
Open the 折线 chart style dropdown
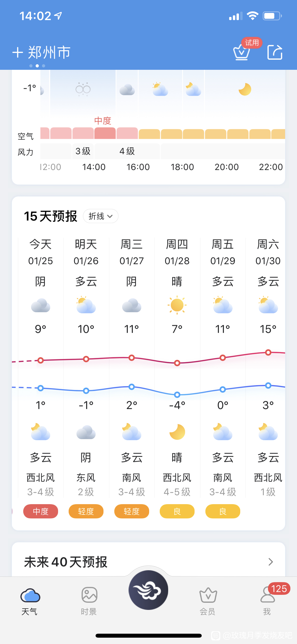click(x=101, y=216)
